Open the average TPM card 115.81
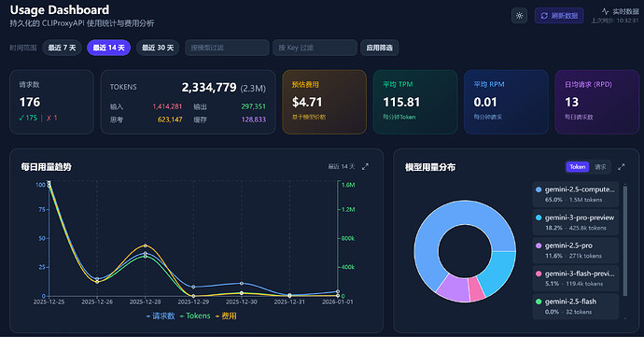Image resolution: width=644 pixels, height=337 pixels. tap(415, 102)
